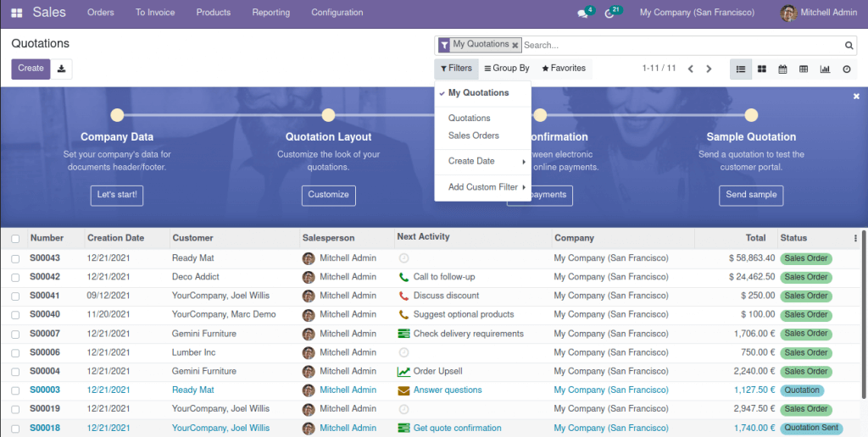Image resolution: width=868 pixels, height=437 pixels.
Task: Open the activities clock icon
Action: [x=609, y=14]
